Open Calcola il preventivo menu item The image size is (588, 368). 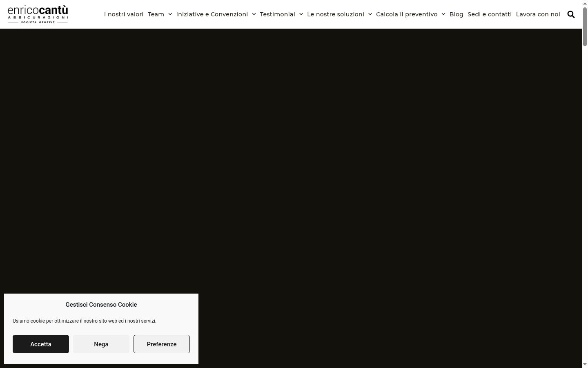click(407, 14)
